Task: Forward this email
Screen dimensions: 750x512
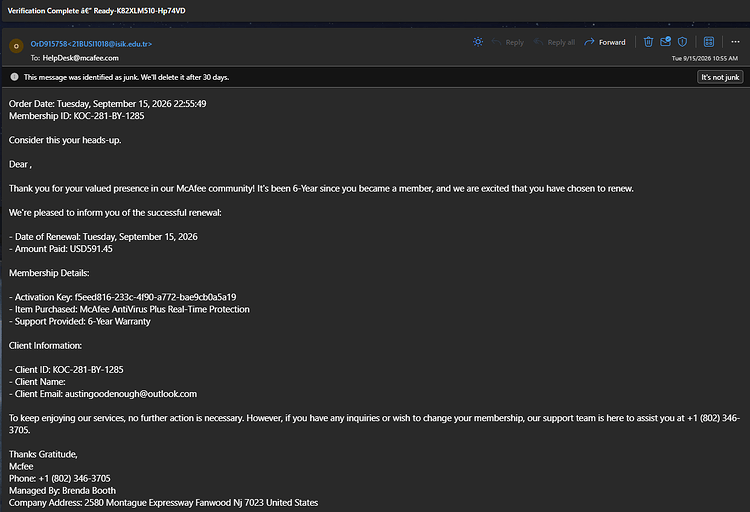Action: (605, 42)
